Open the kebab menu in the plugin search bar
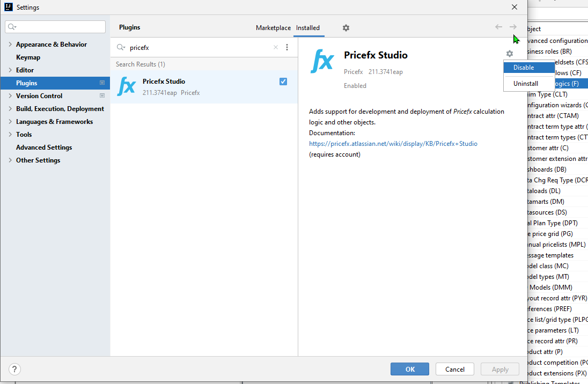 point(287,47)
